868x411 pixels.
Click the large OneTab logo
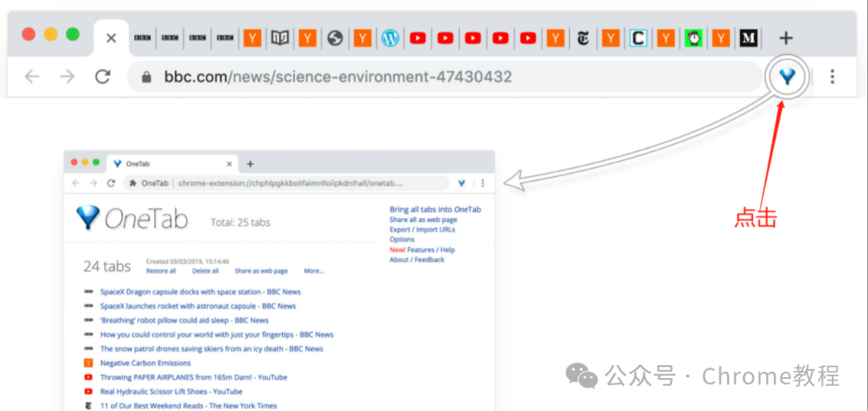tap(132, 218)
